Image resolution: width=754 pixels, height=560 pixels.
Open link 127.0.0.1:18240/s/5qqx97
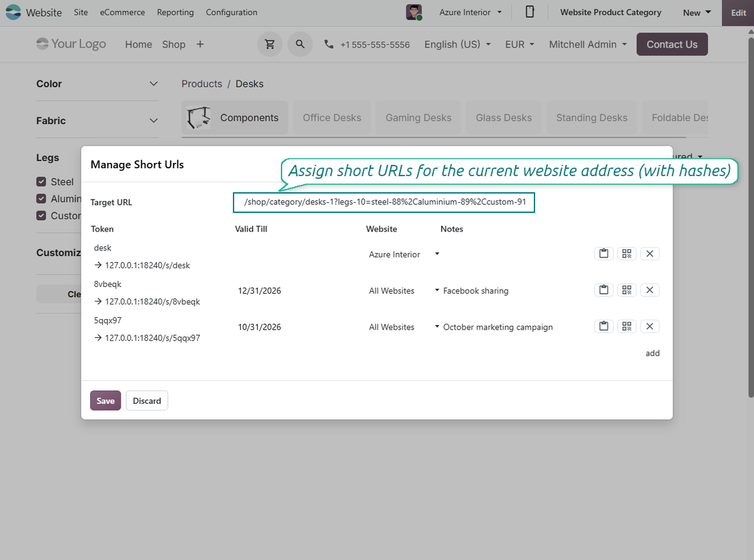152,338
